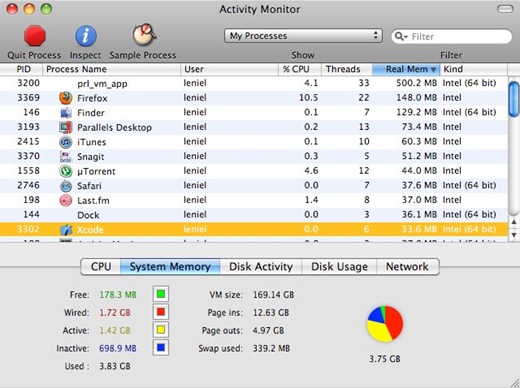Click the red Wired color swatch
Image resolution: width=520 pixels, height=388 pixels.
pos(161,312)
